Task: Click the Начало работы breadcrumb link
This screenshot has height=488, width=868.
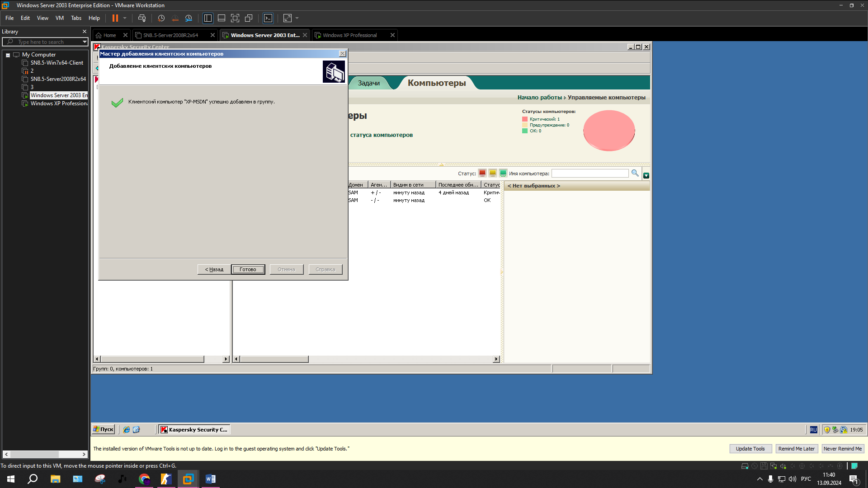Action: (539, 98)
